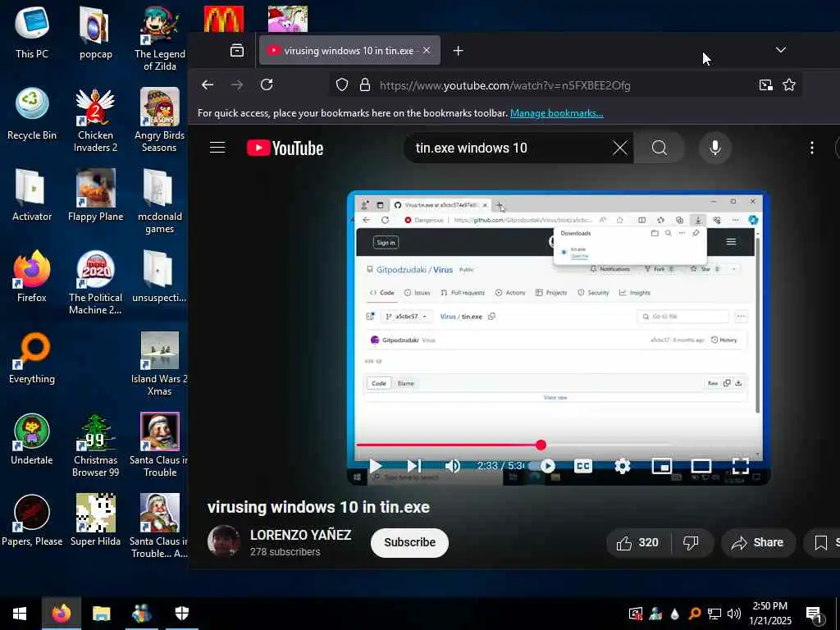Open the mcdonald games folder
This screenshot has width=840, height=630.
point(160,202)
